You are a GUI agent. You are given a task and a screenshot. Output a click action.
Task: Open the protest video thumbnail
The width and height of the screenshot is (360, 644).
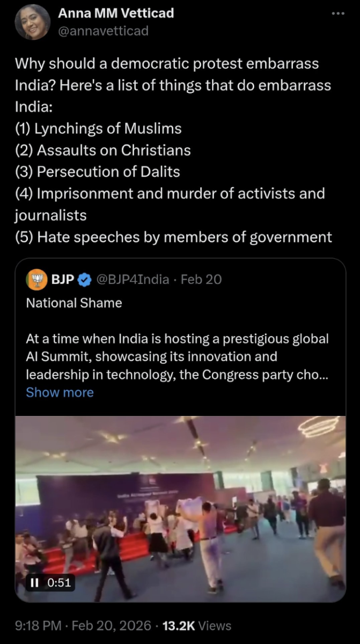coord(180,504)
